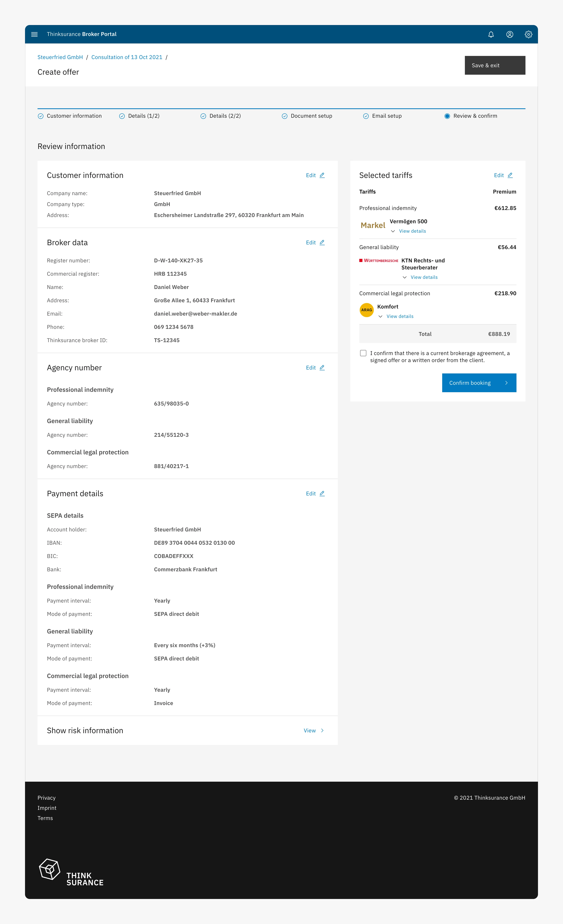Screen dimensions: 563x924
Task: Open Terms link in footer
Action: pyautogui.click(x=45, y=818)
